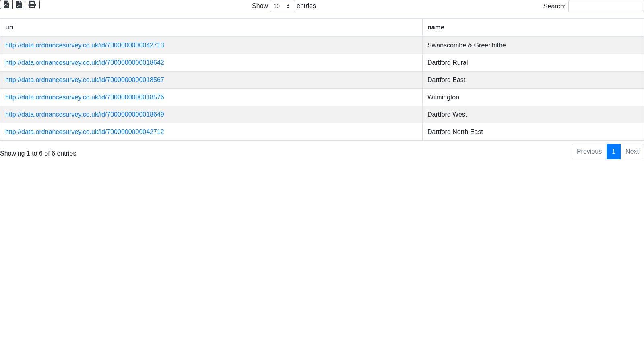Visit the Dartford West URI link
The image size is (644, 362).
[85, 115]
